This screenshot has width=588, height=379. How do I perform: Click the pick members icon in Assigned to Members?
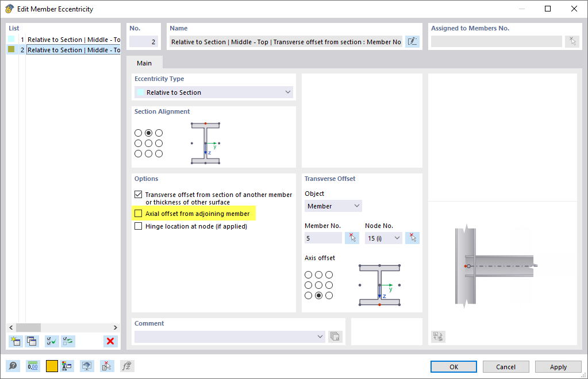pyautogui.click(x=572, y=41)
